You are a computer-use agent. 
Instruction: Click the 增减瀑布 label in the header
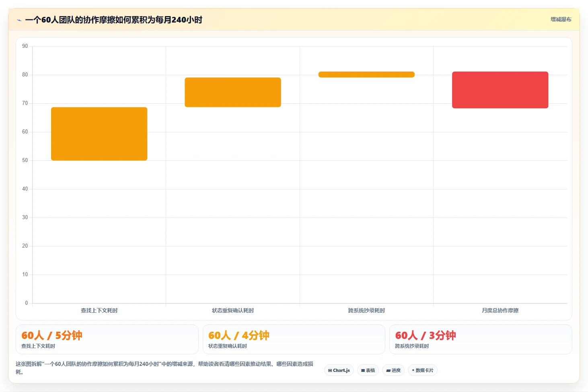[561, 19]
